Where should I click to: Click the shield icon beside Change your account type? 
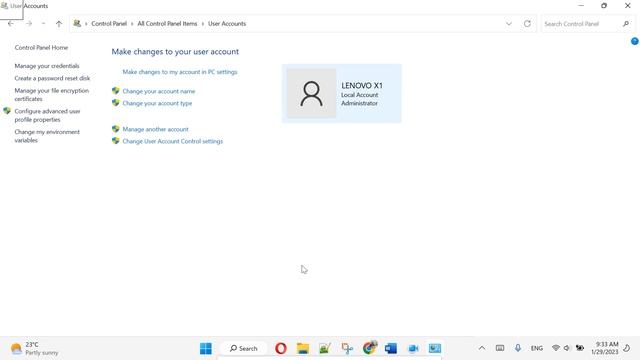[116, 103]
